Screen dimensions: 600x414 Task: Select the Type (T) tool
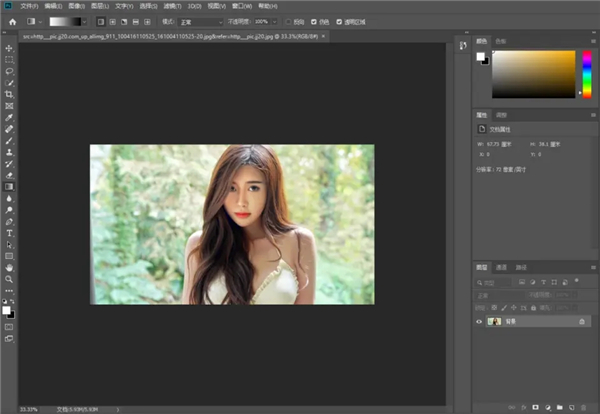click(10, 232)
